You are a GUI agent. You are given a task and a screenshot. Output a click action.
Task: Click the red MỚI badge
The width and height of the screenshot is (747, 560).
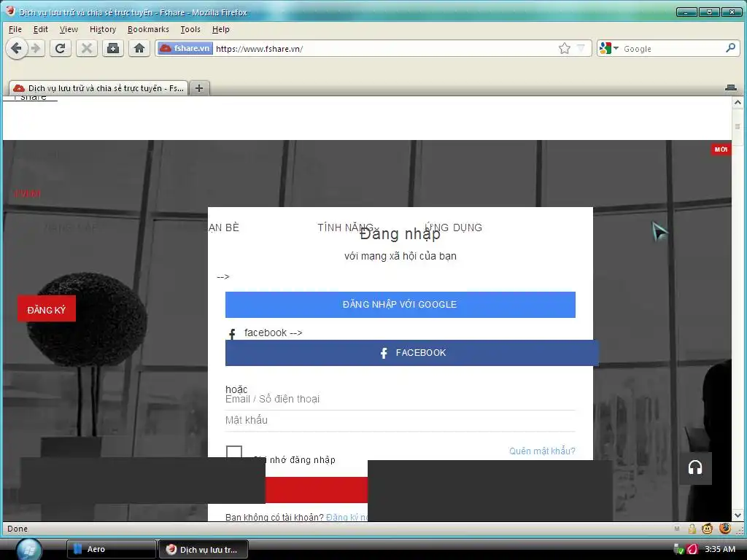[721, 149]
